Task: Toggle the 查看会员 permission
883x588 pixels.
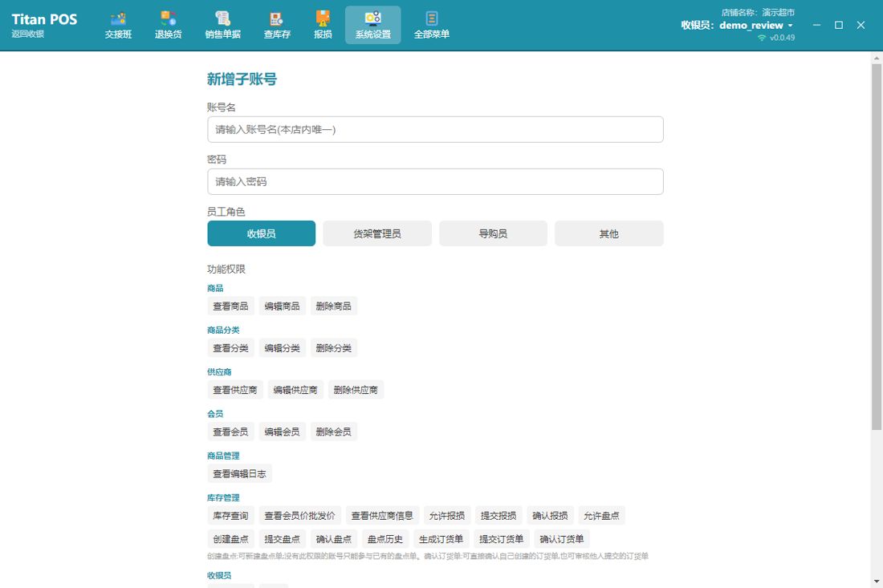Action: tap(230, 432)
